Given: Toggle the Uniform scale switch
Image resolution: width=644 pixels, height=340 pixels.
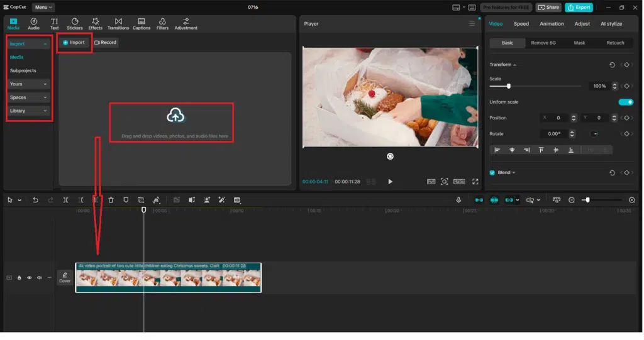Looking at the screenshot, I should 625,102.
